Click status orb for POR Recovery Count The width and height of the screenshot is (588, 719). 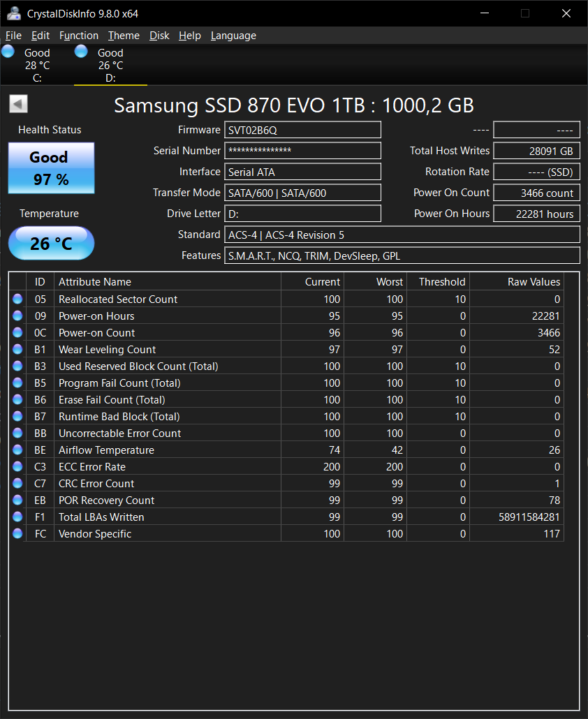click(x=17, y=500)
